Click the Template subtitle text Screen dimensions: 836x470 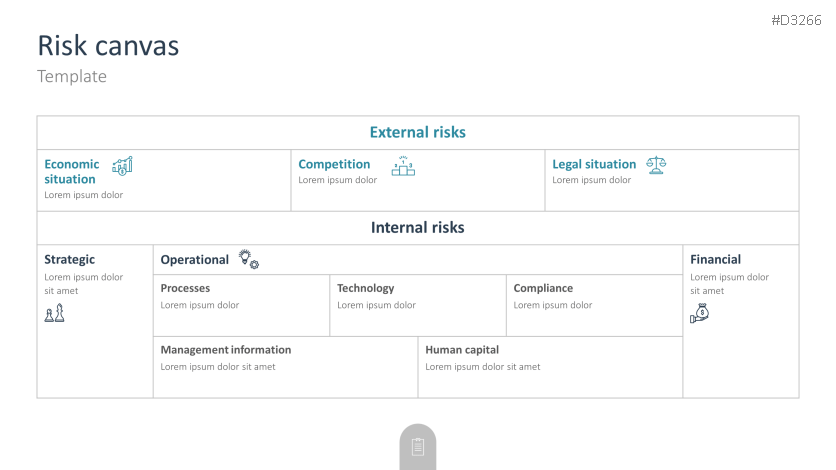pyautogui.click(x=71, y=76)
